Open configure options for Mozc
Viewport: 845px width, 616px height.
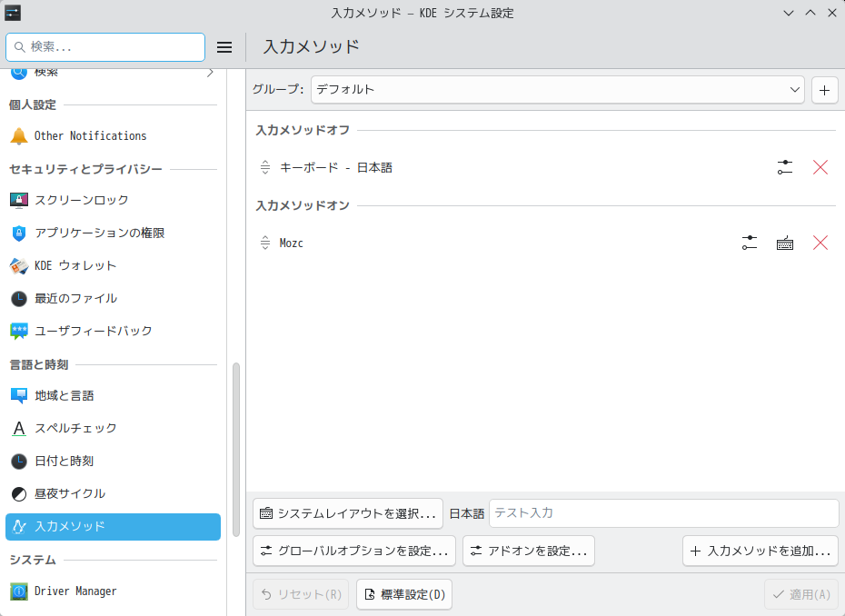(x=749, y=243)
